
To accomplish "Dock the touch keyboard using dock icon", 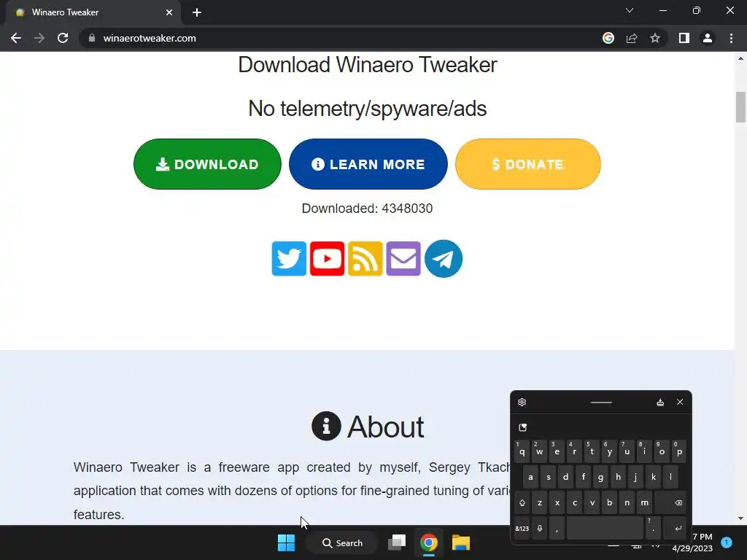I will tap(660, 402).
